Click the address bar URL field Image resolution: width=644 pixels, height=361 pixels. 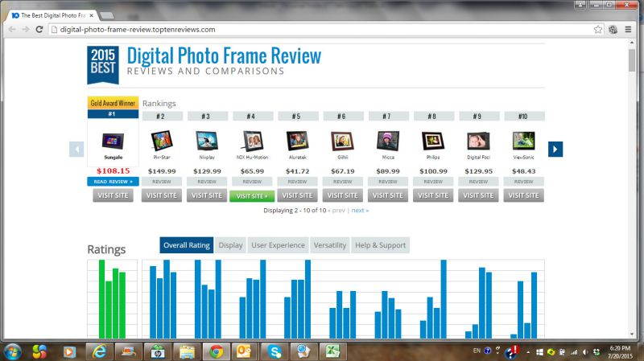322,29
